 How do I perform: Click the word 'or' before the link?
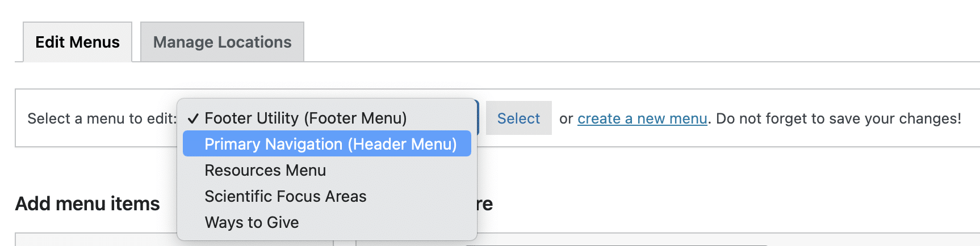point(566,118)
